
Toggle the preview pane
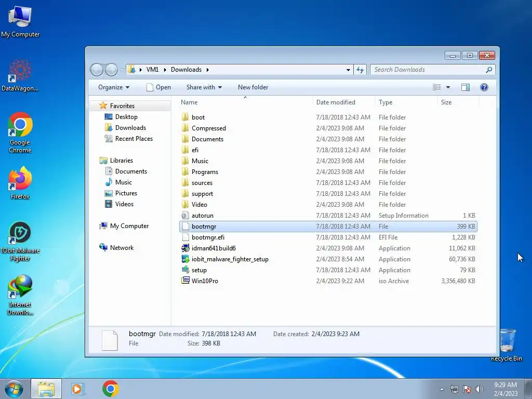tap(465, 87)
